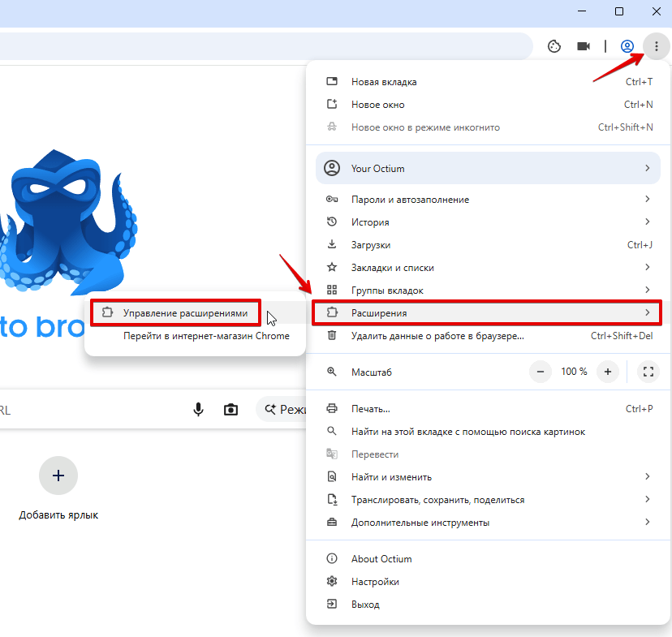Click the printer icon next to Печать
This screenshot has width=672, height=637.
(332, 408)
